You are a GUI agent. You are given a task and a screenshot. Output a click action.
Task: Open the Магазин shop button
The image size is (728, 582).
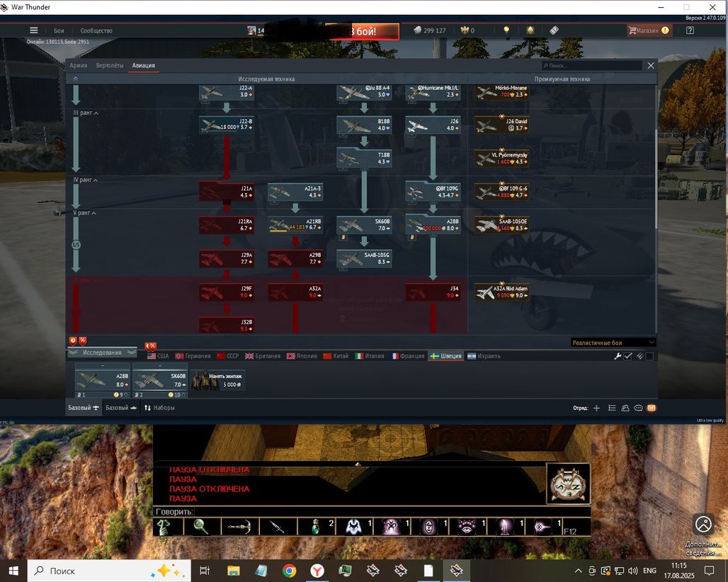click(x=649, y=30)
